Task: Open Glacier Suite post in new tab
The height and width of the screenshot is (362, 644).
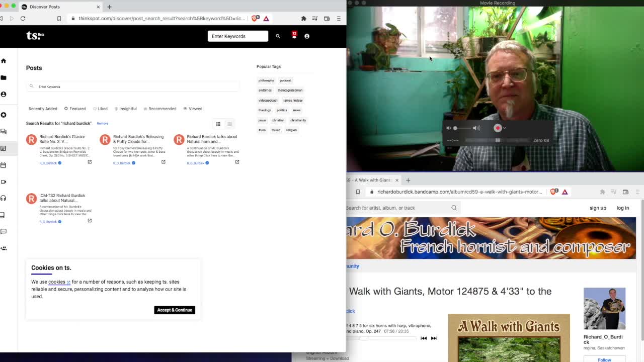Action: coord(90,162)
